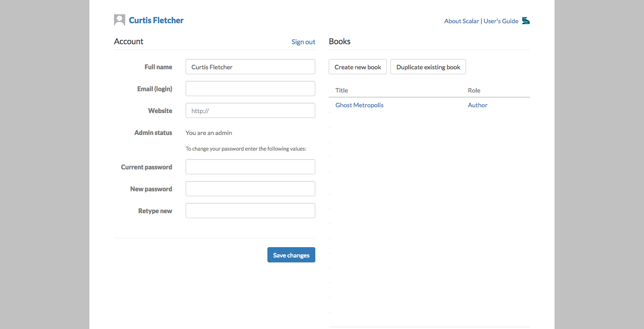Open the Curtis Fletcher profile link
Image resolution: width=644 pixels, height=329 pixels.
tap(156, 20)
